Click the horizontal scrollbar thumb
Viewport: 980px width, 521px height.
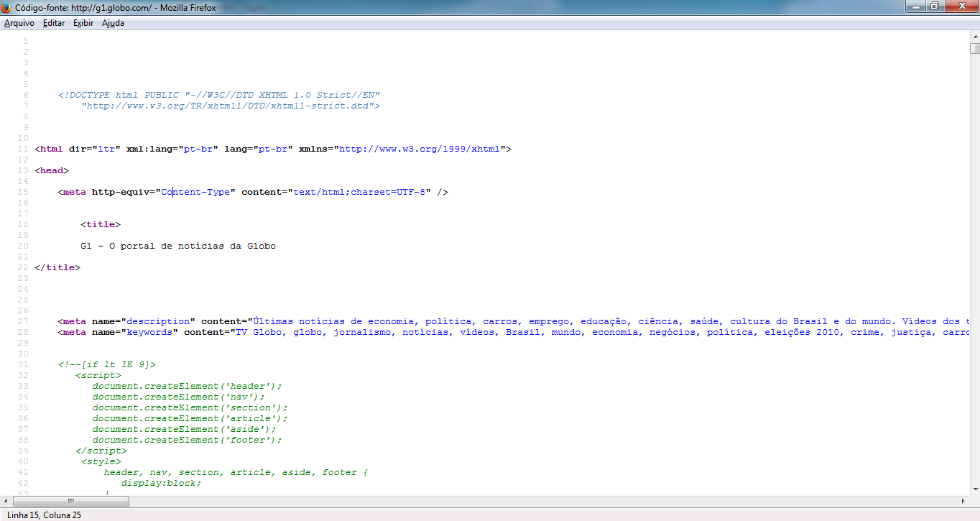[70, 501]
